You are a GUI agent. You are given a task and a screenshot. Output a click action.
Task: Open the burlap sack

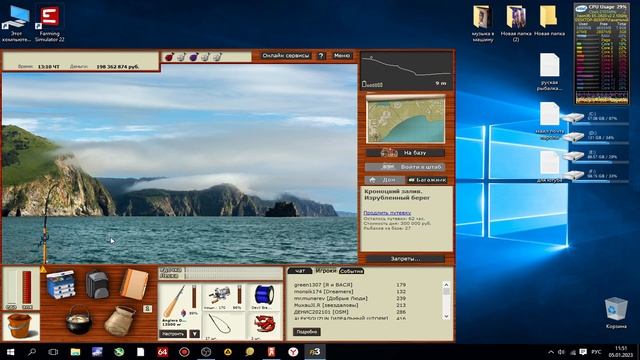[119, 321]
